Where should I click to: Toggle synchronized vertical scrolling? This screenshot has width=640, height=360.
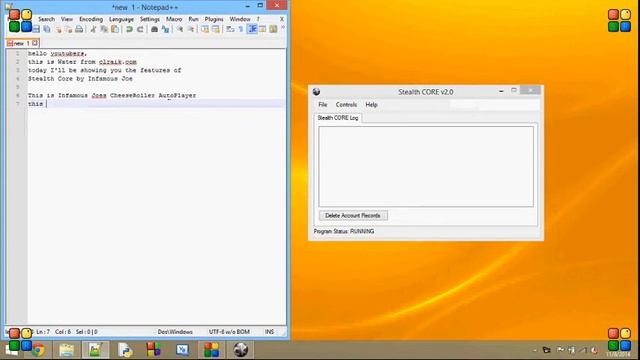(205, 29)
